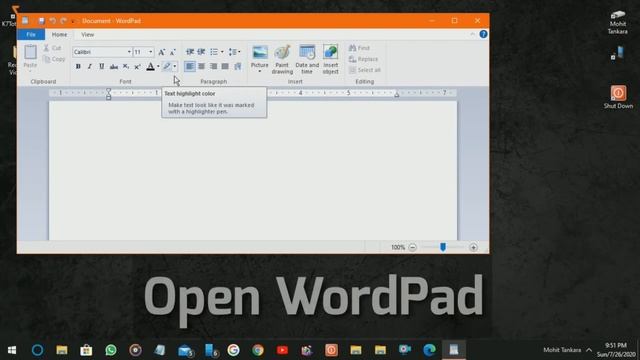Apply text highlight color pen icon

(x=167, y=66)
